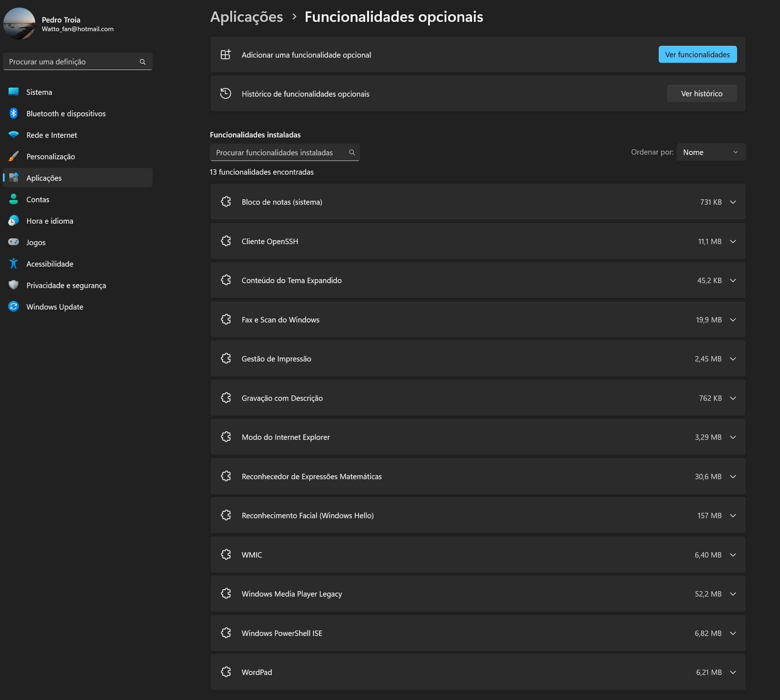Click the Histórico de funcionalidades clock icon
This screenshot has width=780, height=700.
coord(226,93)
